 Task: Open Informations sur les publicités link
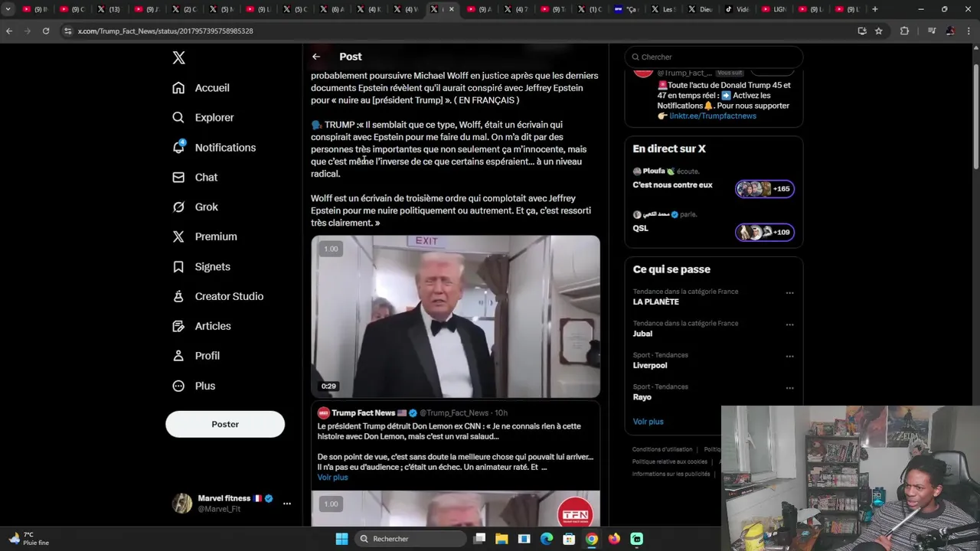[671, 474]
